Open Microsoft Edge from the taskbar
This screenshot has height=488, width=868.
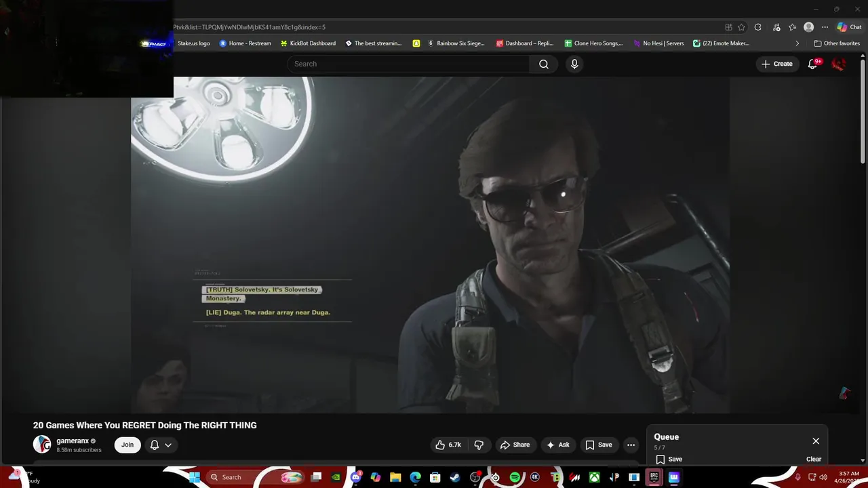coord(415,477)
